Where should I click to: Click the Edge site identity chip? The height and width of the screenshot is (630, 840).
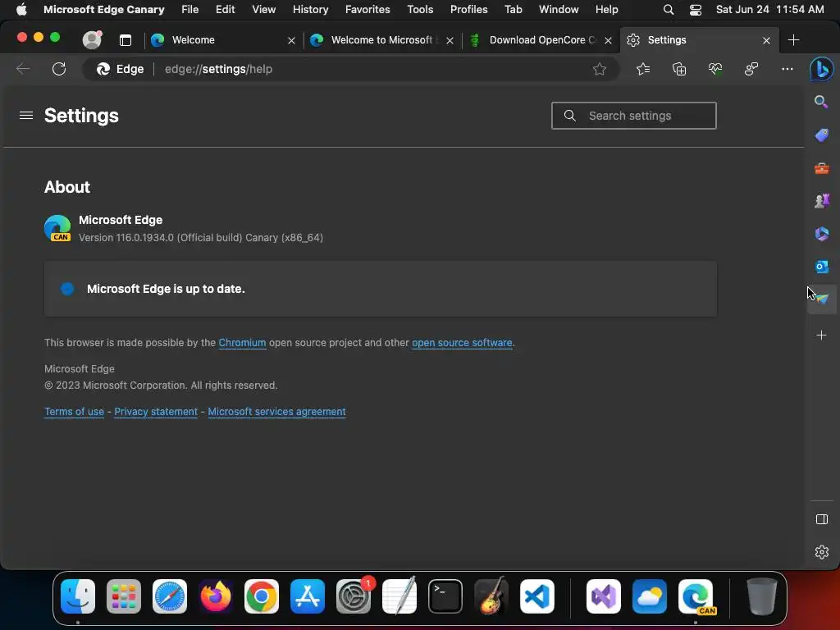tap(120, 69)
